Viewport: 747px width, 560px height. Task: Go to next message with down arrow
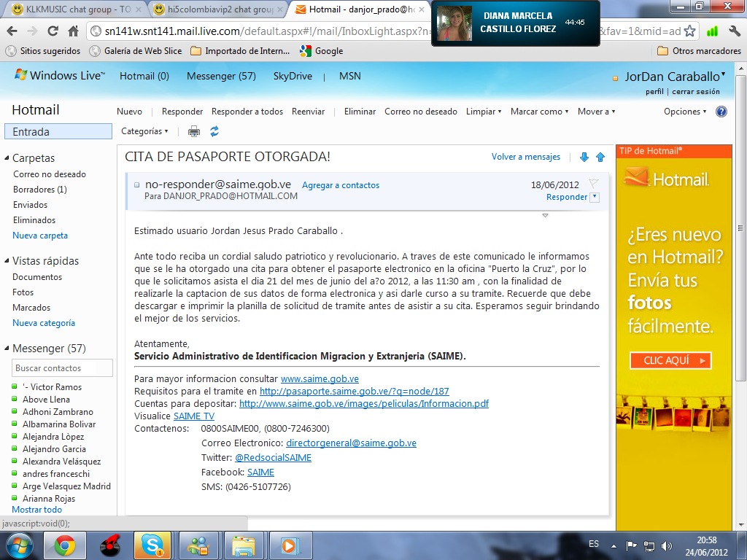584,157
